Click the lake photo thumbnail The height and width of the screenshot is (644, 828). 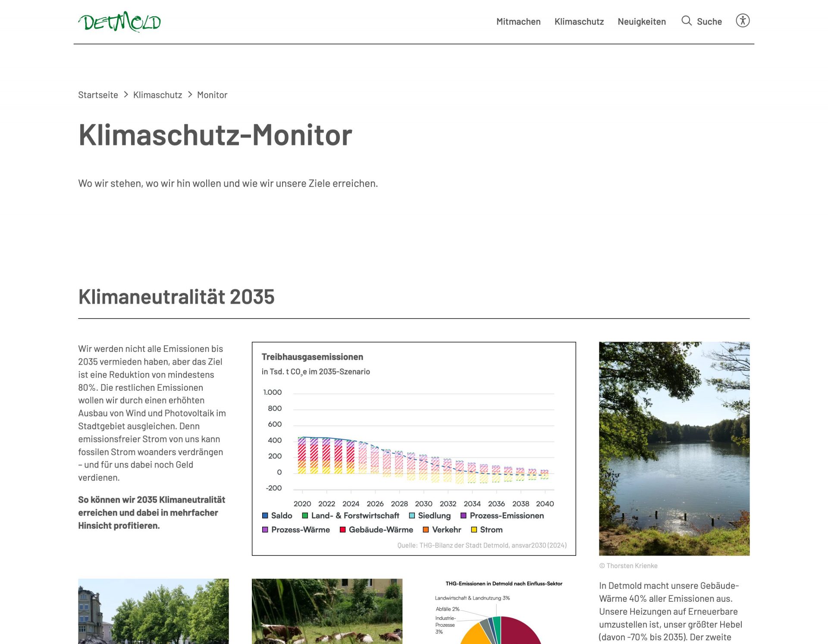pos(674,449)
